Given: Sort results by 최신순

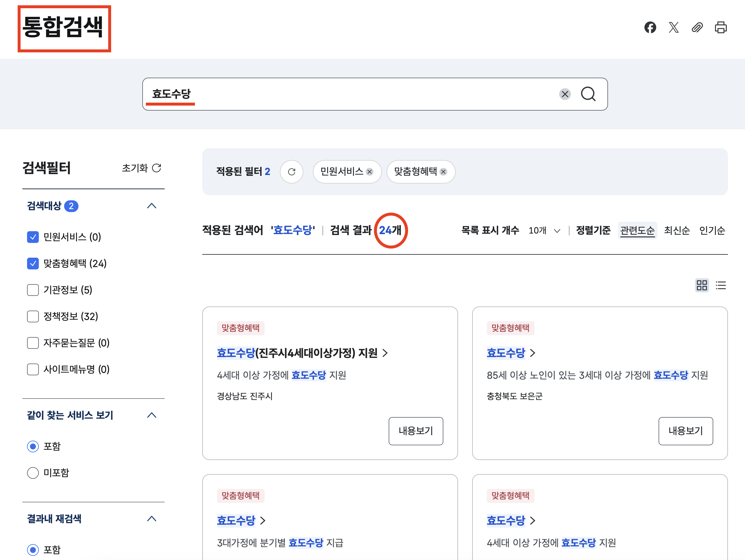Looking at the screenshot, I should coord(676,231).
